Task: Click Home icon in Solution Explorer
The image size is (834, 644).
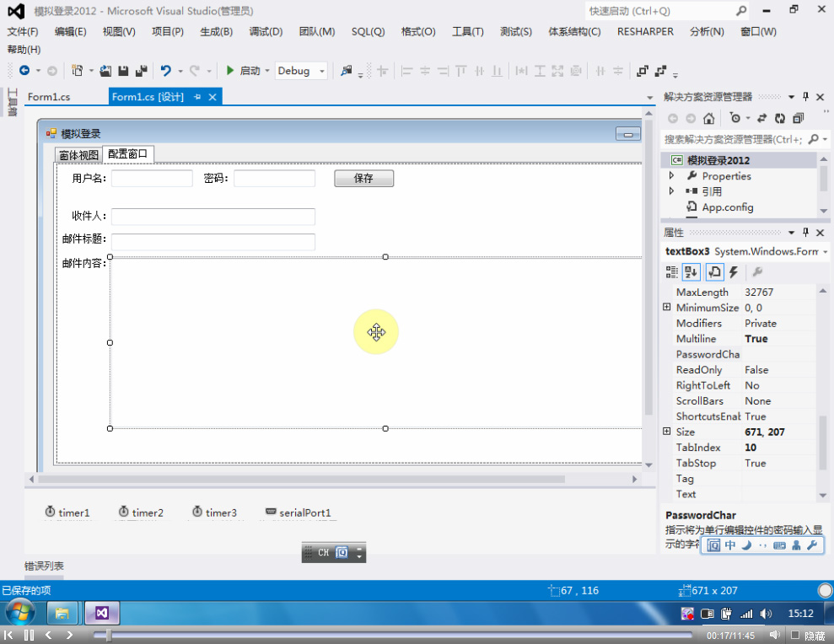Action: pos(709,119)
